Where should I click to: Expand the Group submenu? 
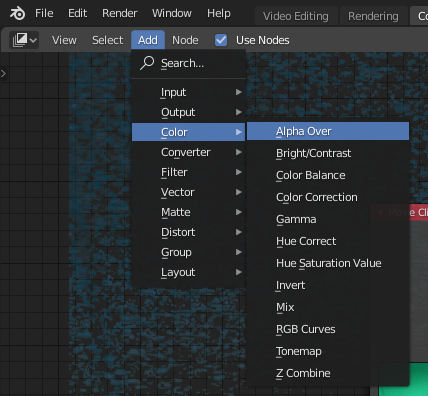pos(189,252)
